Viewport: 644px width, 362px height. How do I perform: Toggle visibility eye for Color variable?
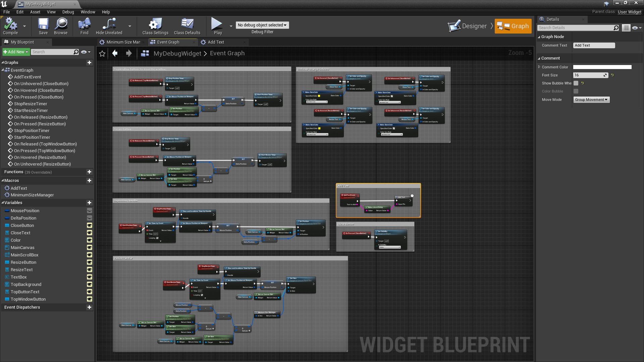click(90, 240)
